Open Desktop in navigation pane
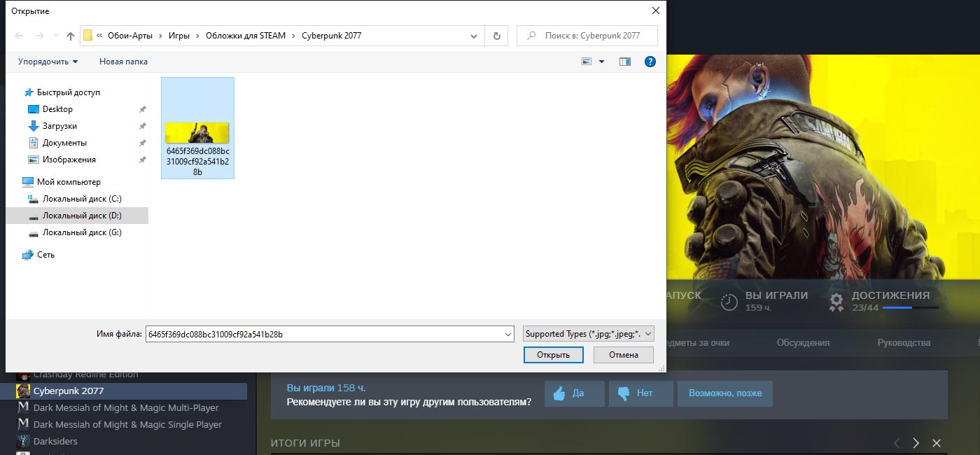 (x=57, y=109)
